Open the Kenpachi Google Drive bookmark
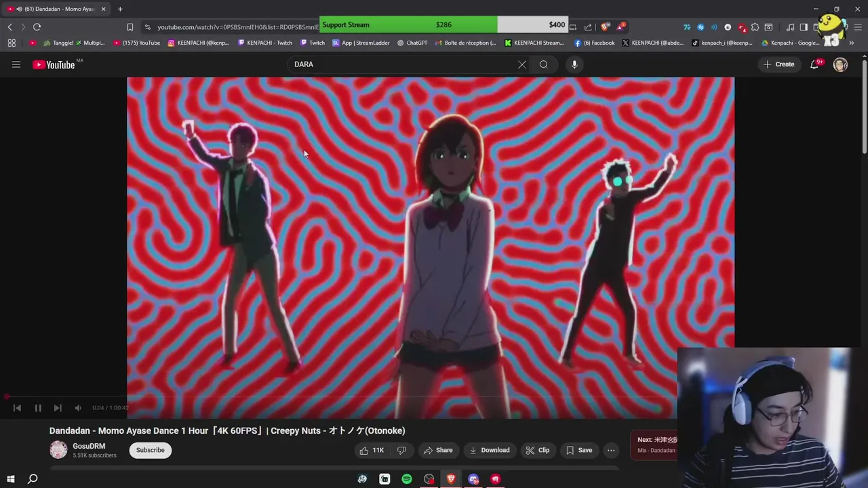This screenshot has width=868, height=488. click(x=791, y=43)
